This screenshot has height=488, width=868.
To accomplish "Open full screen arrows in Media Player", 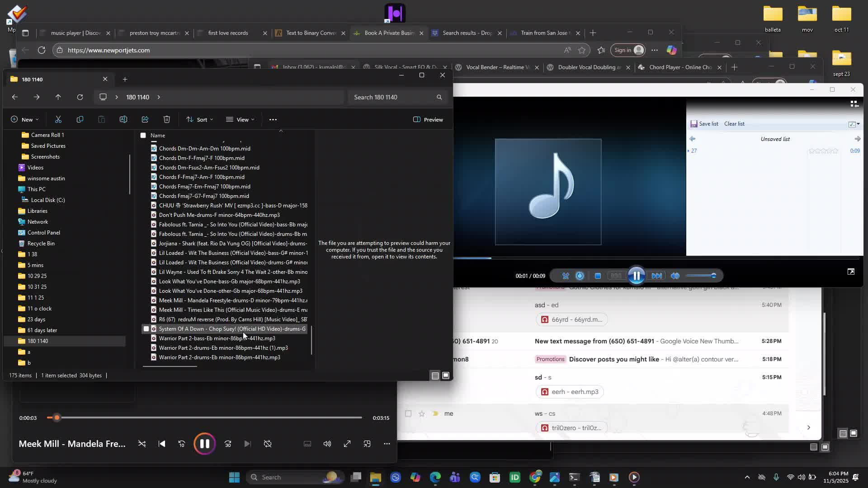I will pos(347,444).
